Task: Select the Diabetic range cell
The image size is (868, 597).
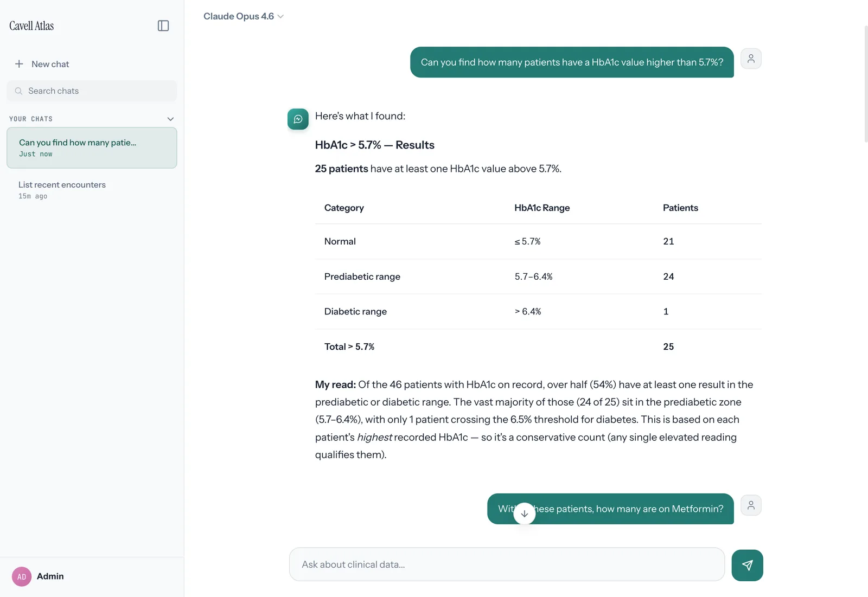Action: pos(355,311)
